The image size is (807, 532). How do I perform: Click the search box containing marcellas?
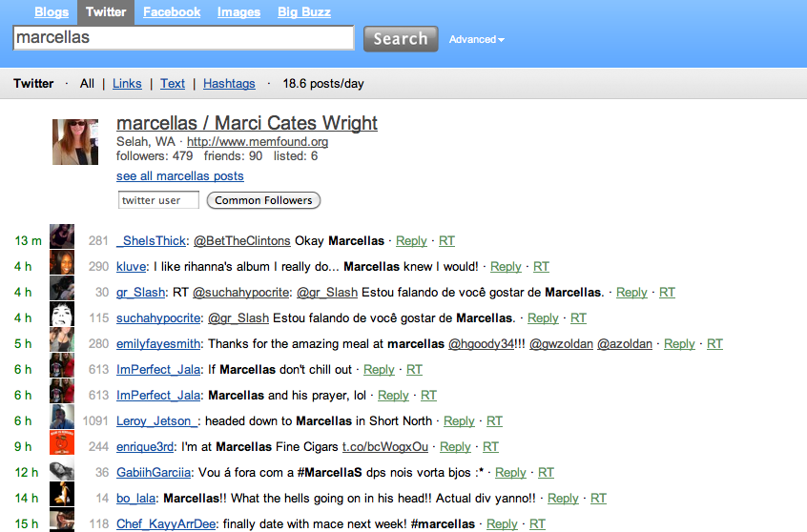tap(183, 38)
